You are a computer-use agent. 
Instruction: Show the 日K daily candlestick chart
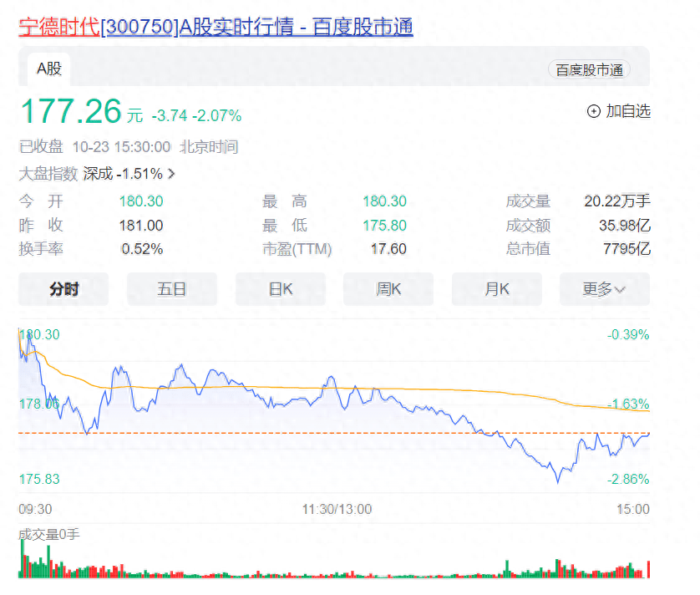click(280, 289)
